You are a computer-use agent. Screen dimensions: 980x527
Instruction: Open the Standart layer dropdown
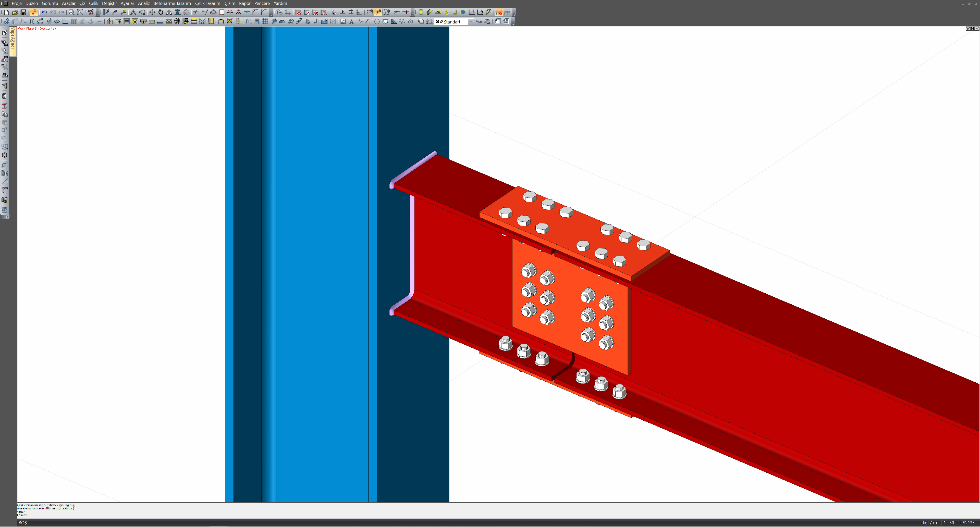(471, 22)
